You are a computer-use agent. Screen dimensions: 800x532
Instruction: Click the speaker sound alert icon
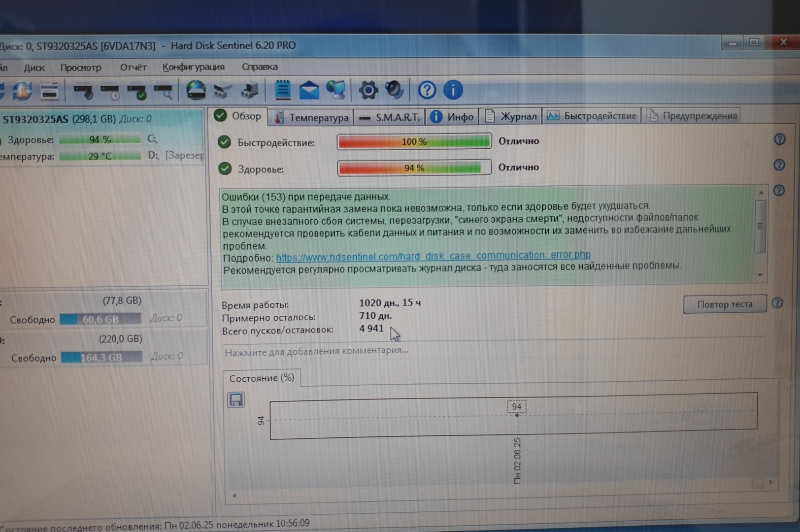click(394, 90)
